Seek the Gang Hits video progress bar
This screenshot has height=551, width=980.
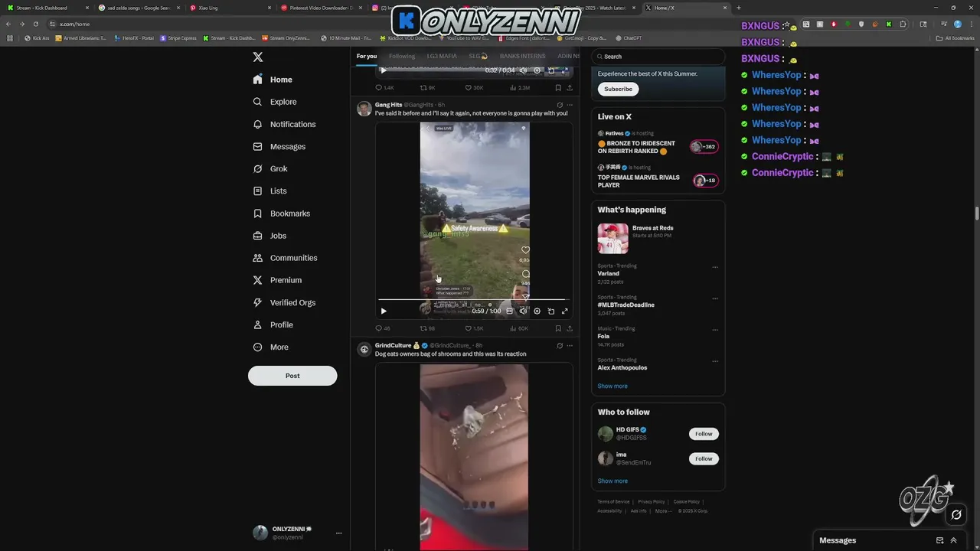click(x=472, y=300)
